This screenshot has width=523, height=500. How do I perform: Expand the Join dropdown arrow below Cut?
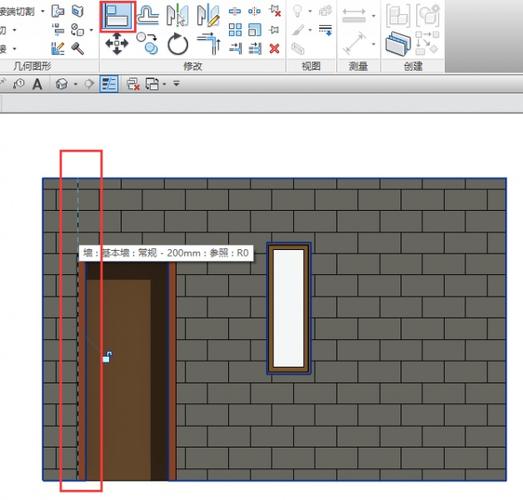point(14,49)
